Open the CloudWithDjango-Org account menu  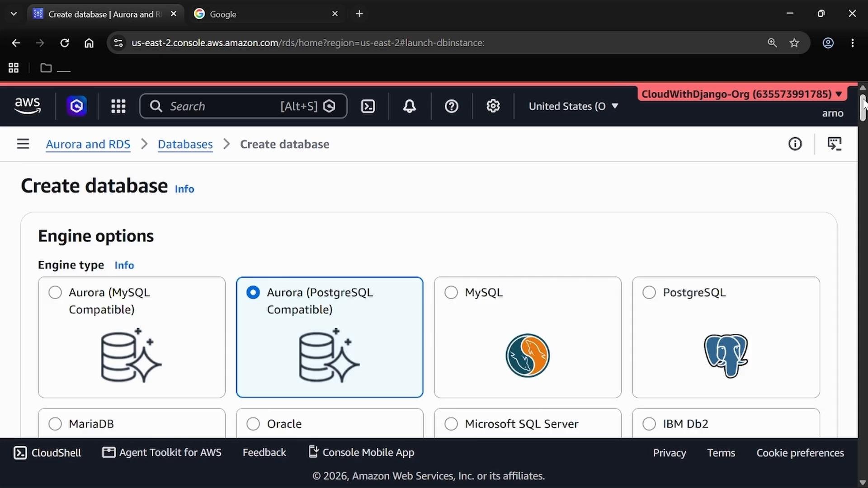coord(742,94)
